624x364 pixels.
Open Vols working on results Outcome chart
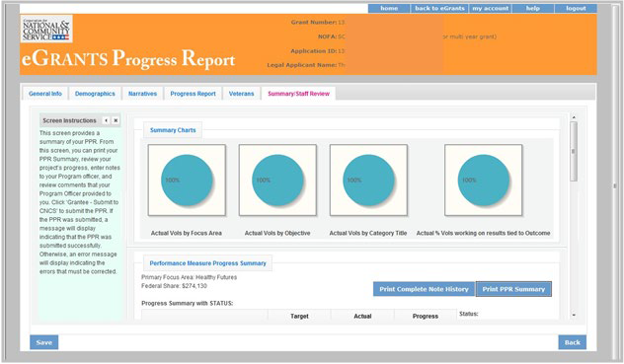pyautogui.click(x=483, y=181)
